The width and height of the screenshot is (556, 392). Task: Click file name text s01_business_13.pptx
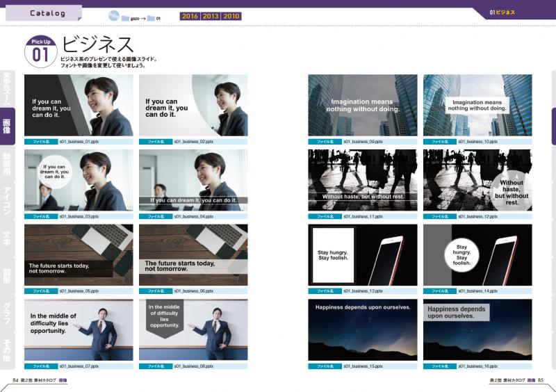point(363,291)
